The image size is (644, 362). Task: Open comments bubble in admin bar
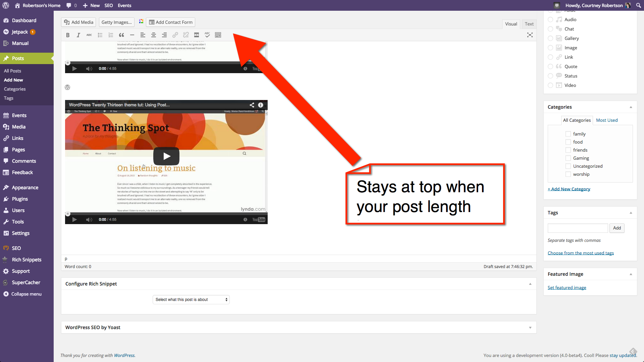pyautogui.click(x=71, y=5)
